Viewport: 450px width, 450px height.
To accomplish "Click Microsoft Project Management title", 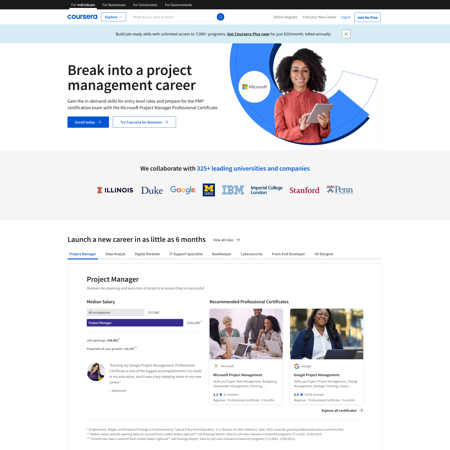I will (237, 375).
